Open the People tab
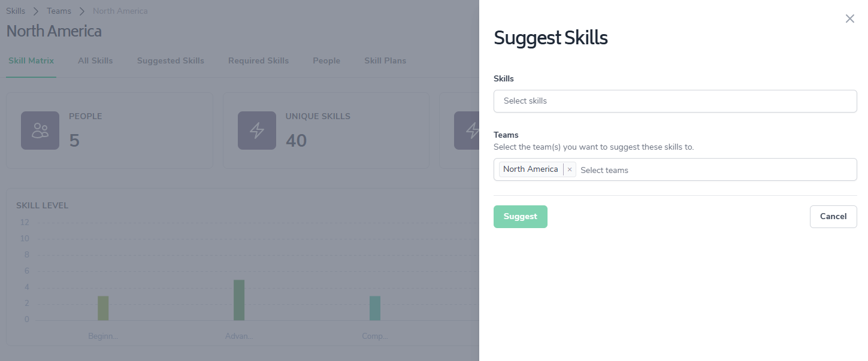This screenshot has height=361, width=868. [x=326, y=60]
